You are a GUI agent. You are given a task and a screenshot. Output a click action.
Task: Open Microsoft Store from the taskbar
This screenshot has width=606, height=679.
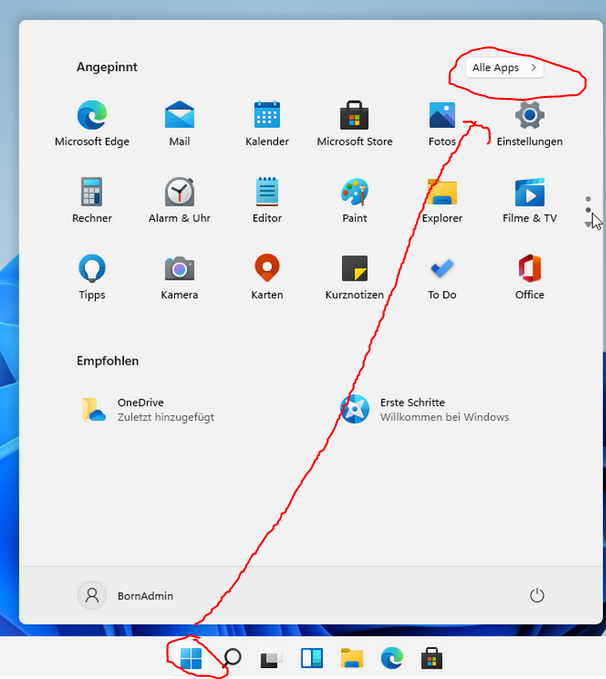pos(432,658)
